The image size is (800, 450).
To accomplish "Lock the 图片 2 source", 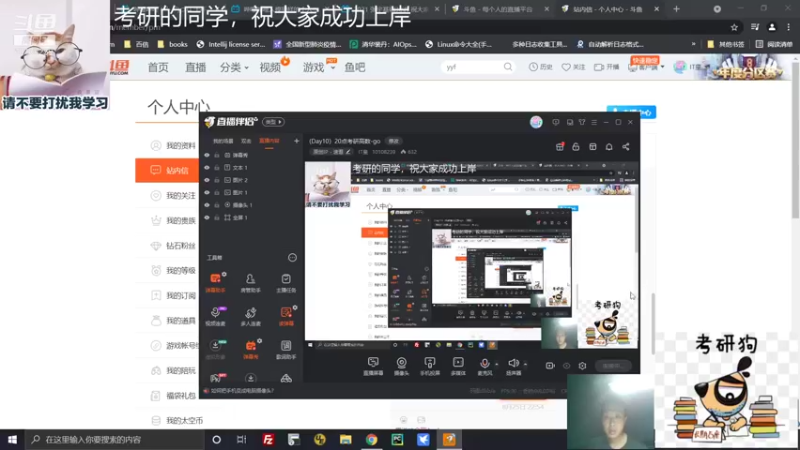I will (x=217, y=180).
